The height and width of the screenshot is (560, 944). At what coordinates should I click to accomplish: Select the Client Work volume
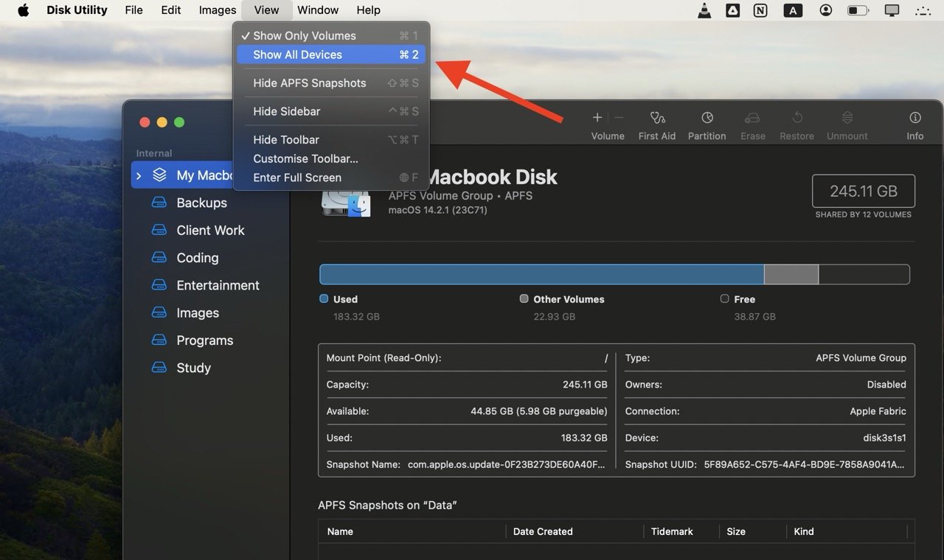click(210, 230)
